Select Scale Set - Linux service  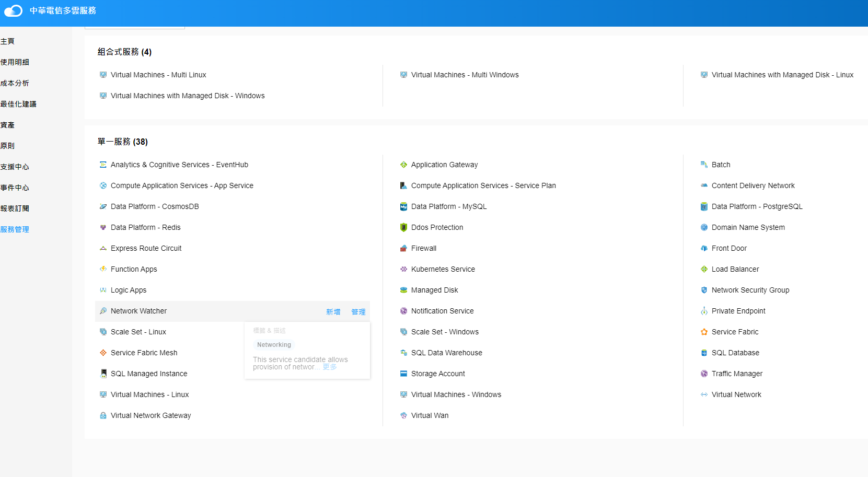coord(138,332)
